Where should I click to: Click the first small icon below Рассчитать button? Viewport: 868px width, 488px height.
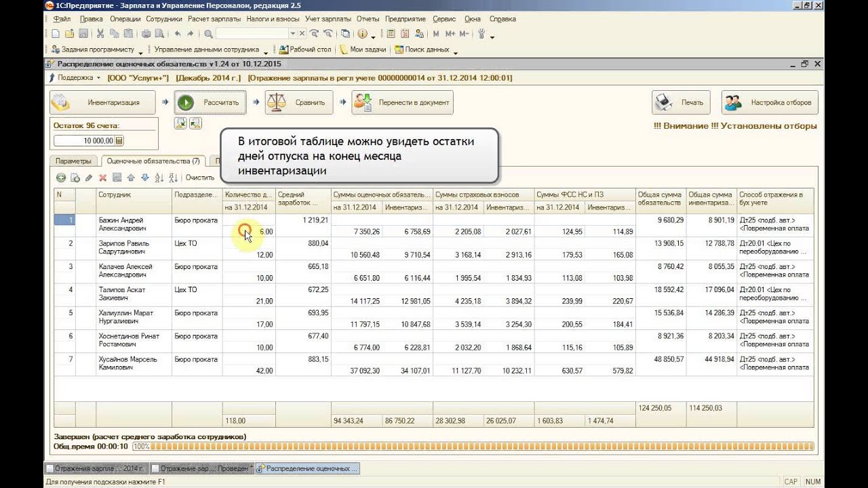[x=180, y=123]
